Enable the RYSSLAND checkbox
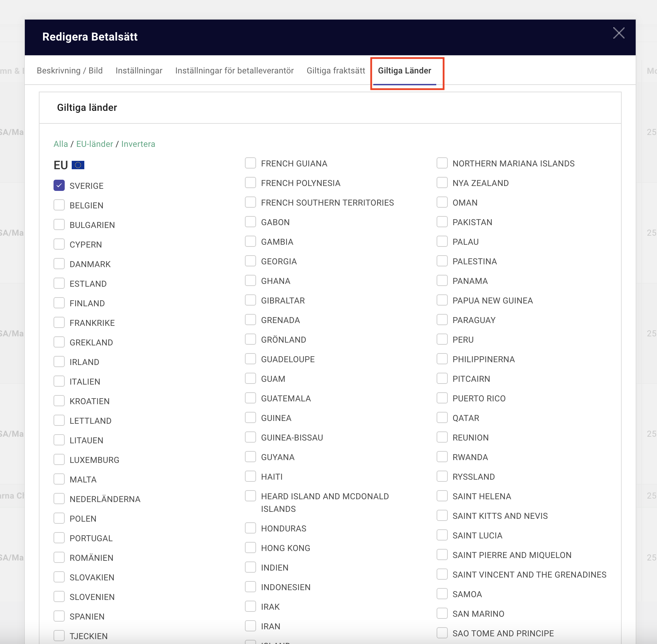 tap(442, 477)
